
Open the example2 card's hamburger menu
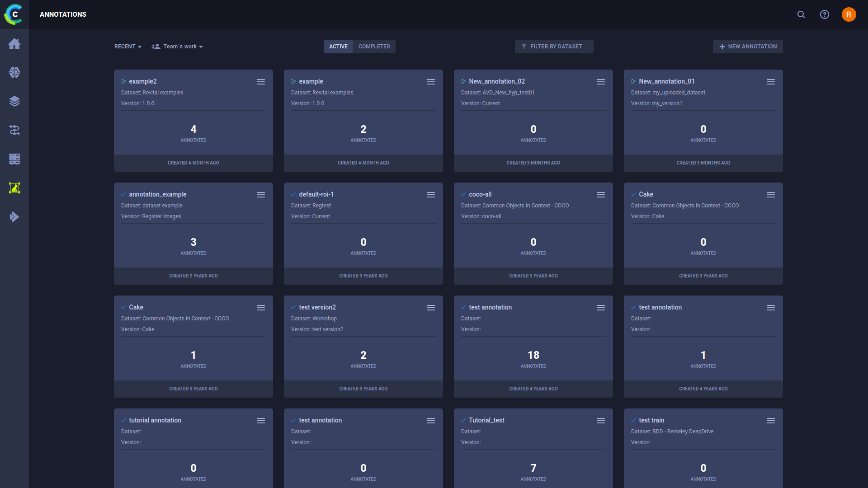coord(261,82)
